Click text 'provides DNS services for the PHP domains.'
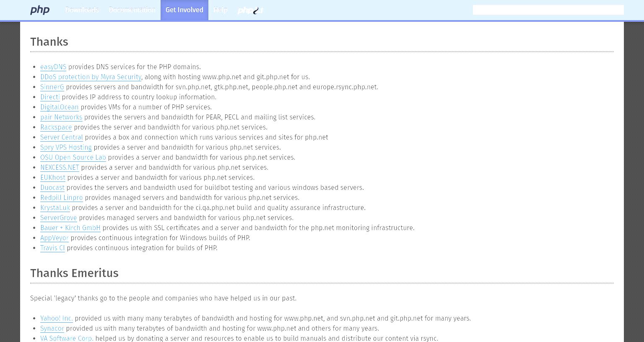This screenshot has width=644, height=342. tap(135, 67)
